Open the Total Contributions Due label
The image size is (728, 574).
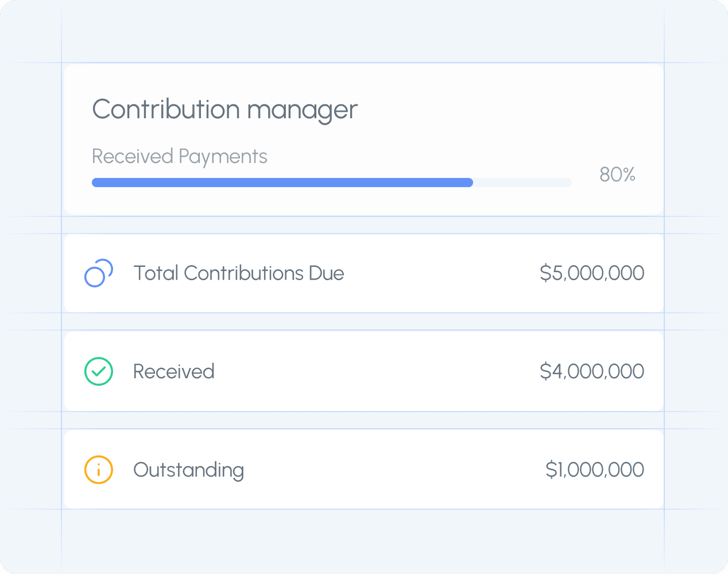pos(239,273)
